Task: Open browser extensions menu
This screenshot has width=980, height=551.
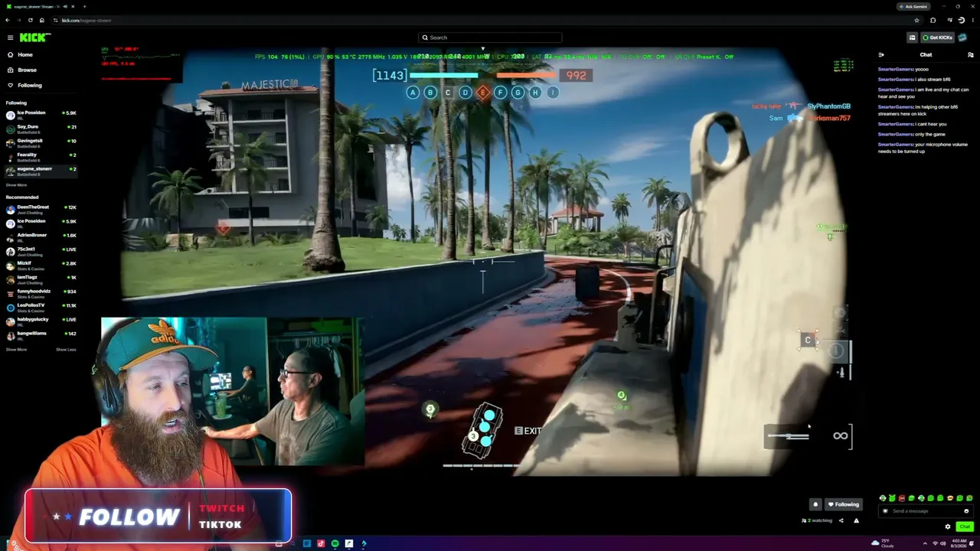Action: click(933, 20)
